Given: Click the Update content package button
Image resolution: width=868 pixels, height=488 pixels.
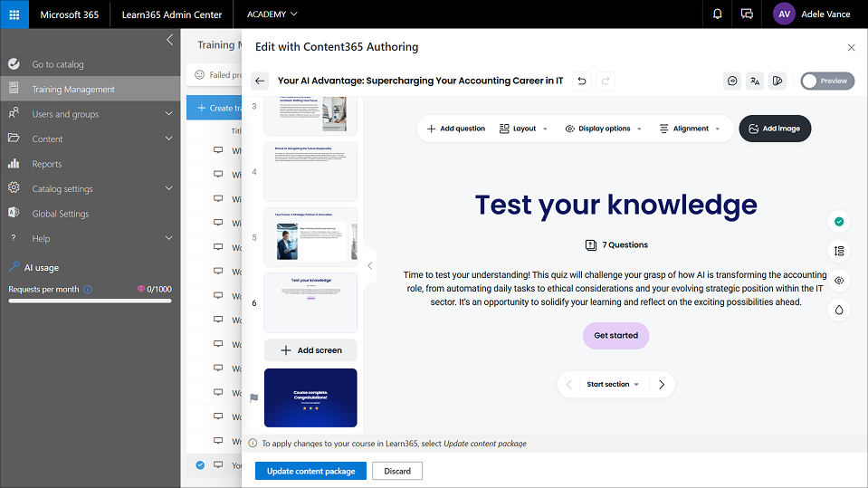Looking at the screenshot, I should tap(310, 471).
